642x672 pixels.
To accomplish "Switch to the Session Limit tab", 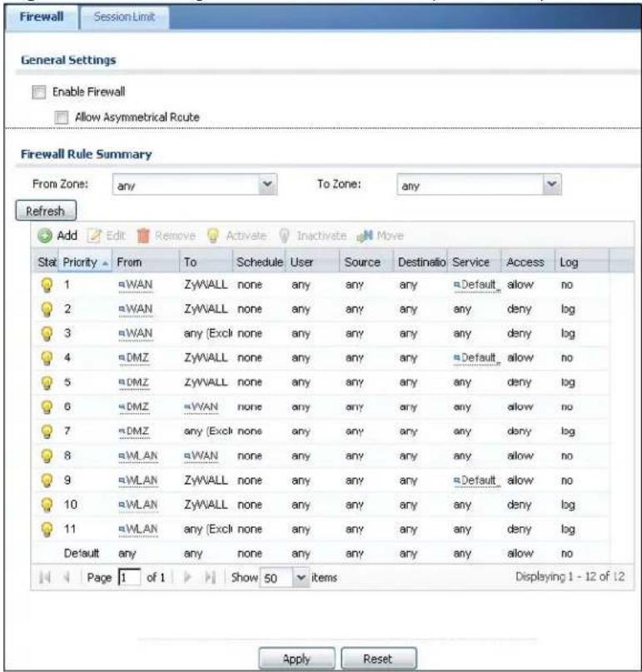I will pos(124,17).
